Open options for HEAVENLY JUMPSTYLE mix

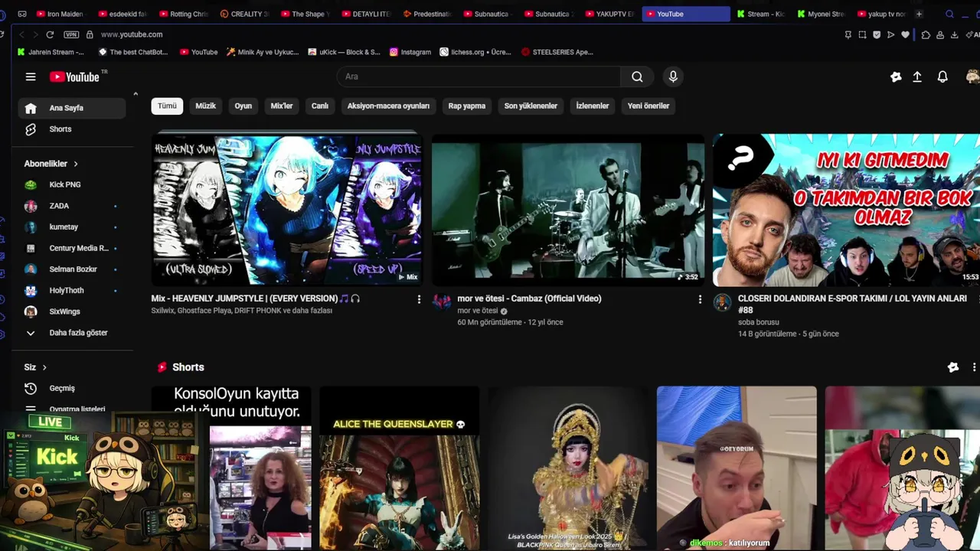(x=419, y=299)
